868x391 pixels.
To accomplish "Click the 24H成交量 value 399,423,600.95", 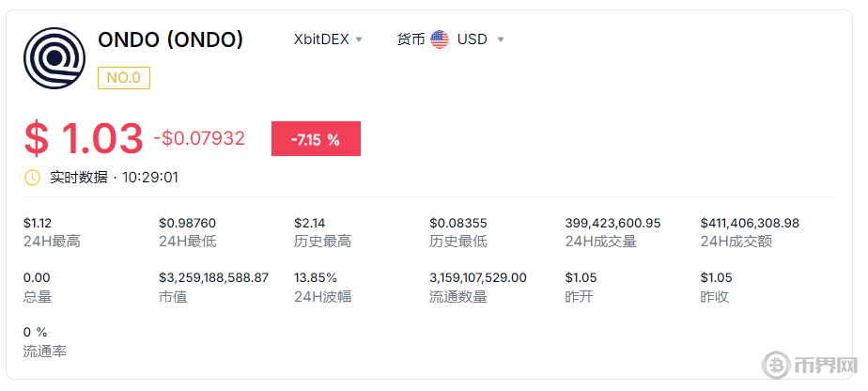I will [x=612, y=223].
